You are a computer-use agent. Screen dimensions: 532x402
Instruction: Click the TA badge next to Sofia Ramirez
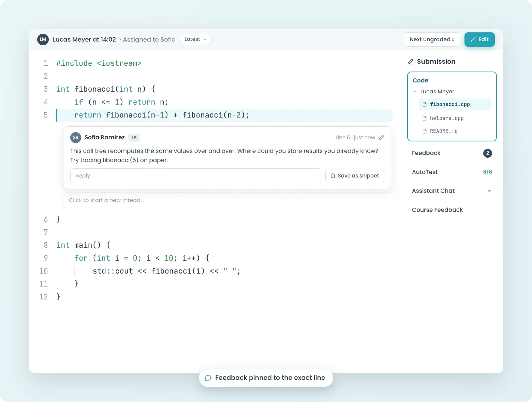[134, 138]
